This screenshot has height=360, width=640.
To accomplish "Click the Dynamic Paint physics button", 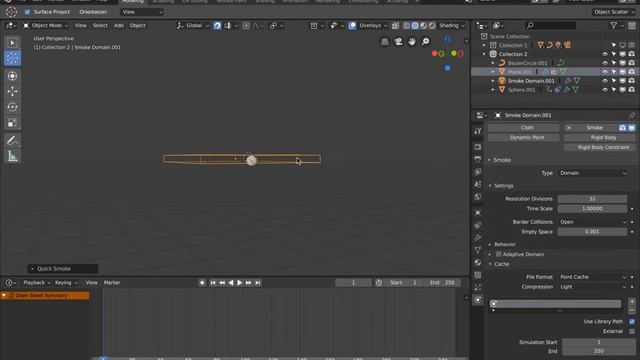I will tap(523, 138).
